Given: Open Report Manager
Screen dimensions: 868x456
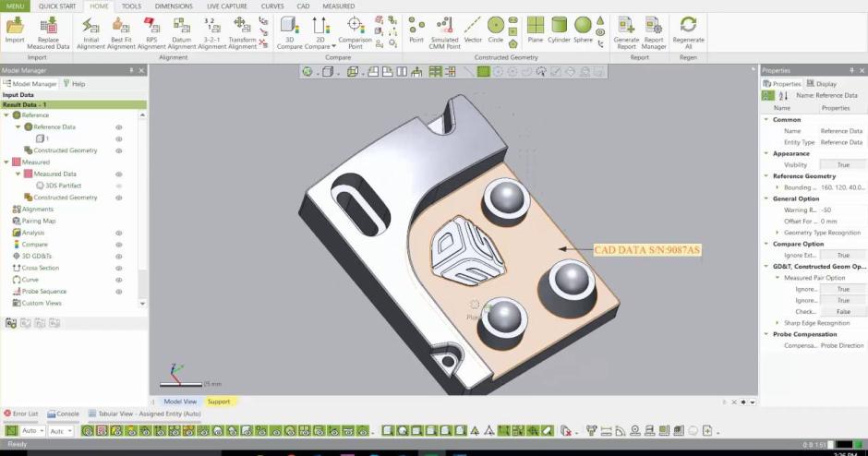Looking at the screenshot, I should (654, 32).
